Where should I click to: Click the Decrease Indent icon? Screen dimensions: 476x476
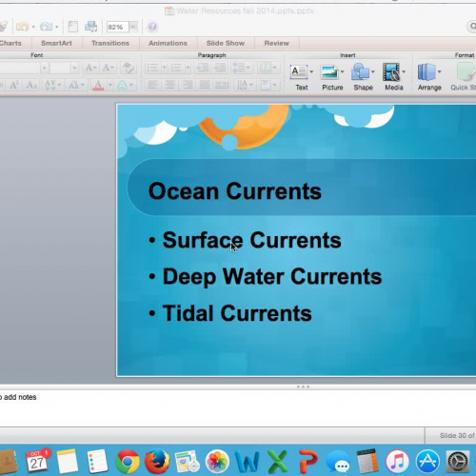click(x=202, y=68)
